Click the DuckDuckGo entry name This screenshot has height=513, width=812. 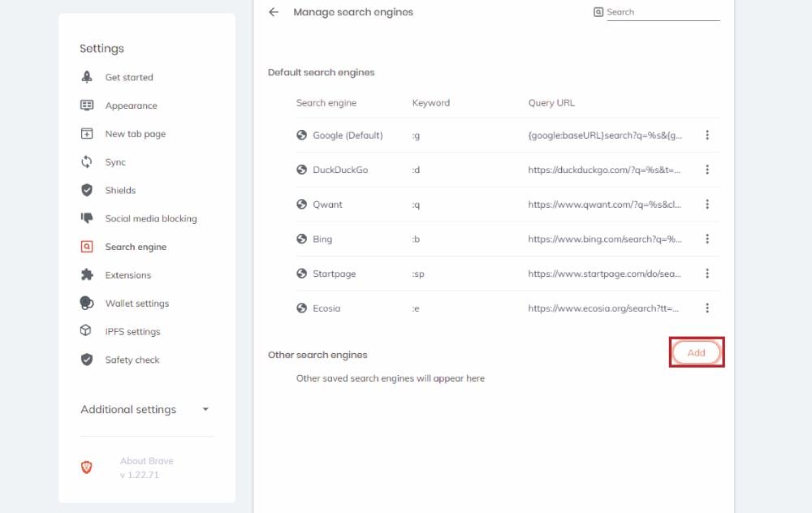(340, 170)
